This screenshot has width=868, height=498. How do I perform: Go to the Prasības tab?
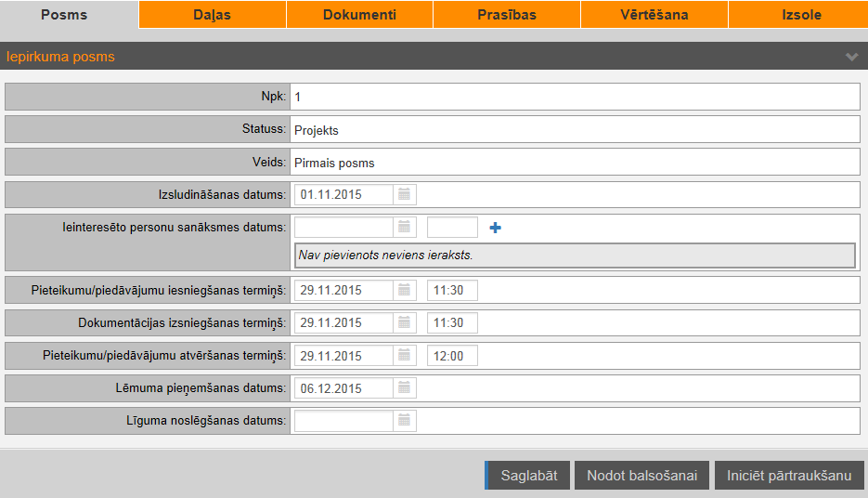click(506, 15)
